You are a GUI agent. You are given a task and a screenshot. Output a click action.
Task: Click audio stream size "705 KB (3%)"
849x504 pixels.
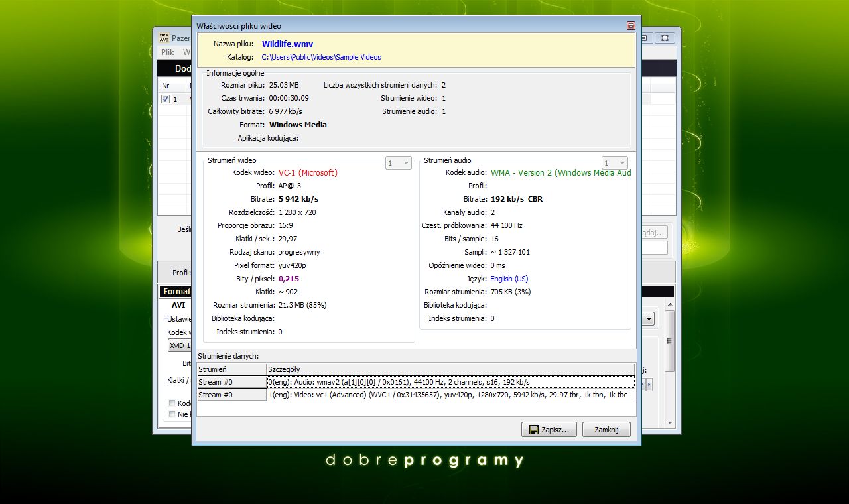coord(511,292)
